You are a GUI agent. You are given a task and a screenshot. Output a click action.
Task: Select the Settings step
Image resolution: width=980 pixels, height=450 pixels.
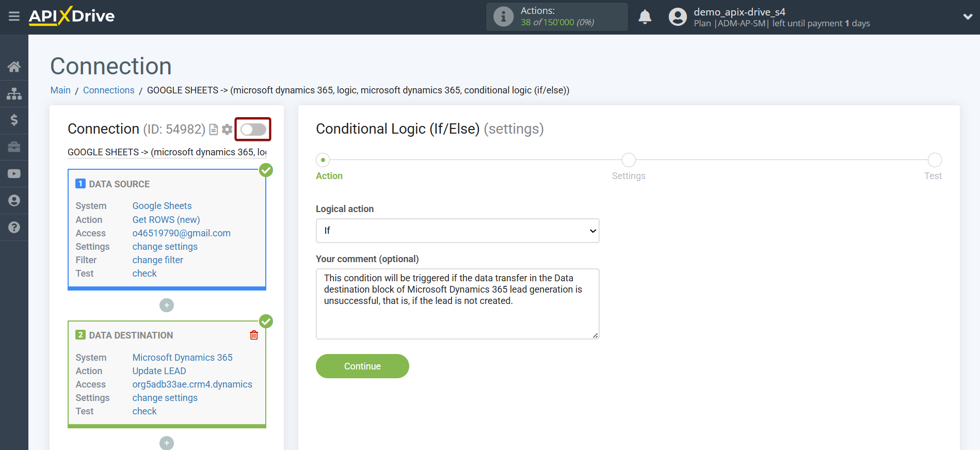[x=629, y=160]
